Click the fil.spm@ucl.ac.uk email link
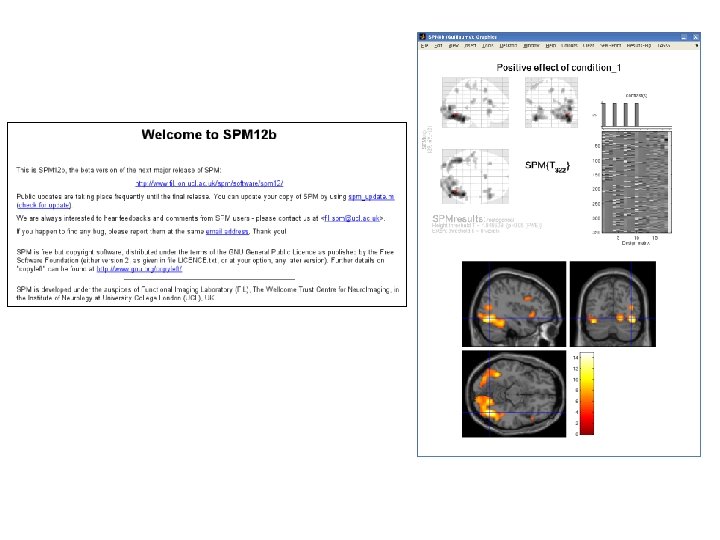The image size is (720, 540). pos(352,218)
